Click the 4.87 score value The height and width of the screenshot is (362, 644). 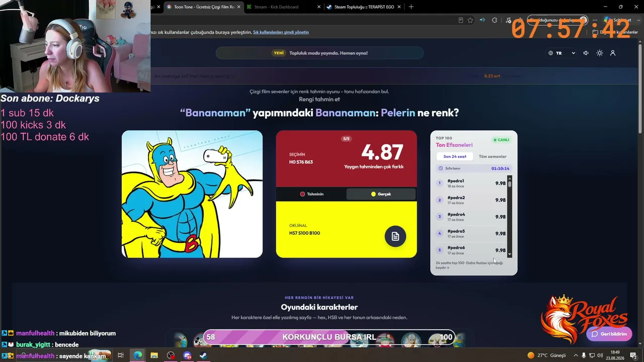[x=382, y=152]
